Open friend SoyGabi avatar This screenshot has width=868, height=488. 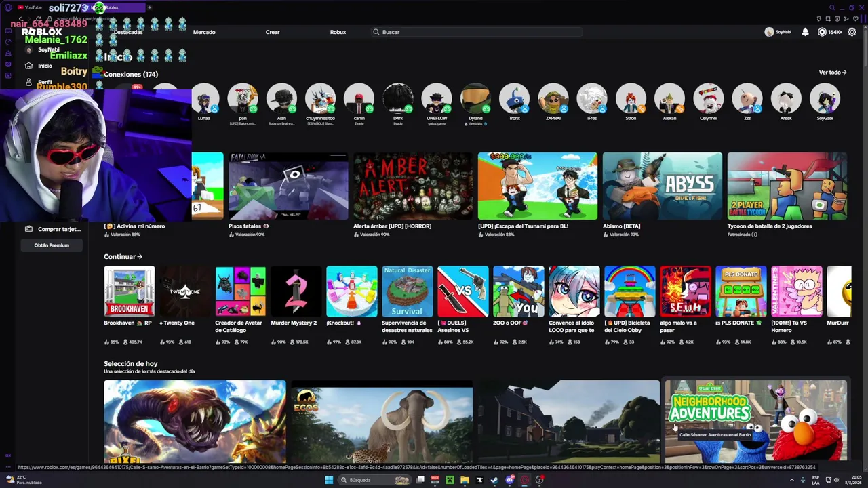[x=825, y=99]
